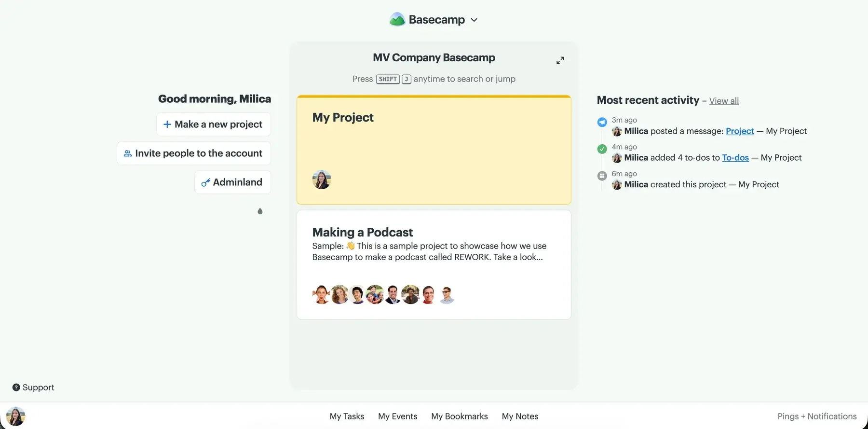Image resolution: width=868 pixels, height=429 pixels.
Task: Open profile avatar in bottom bar
Action: [x=15, y=416]
